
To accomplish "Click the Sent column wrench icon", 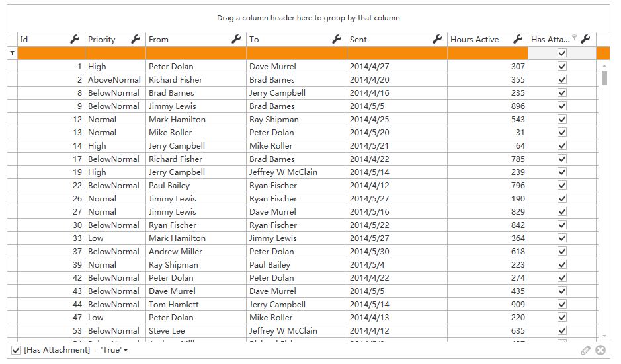I will (x=437, y=39).
